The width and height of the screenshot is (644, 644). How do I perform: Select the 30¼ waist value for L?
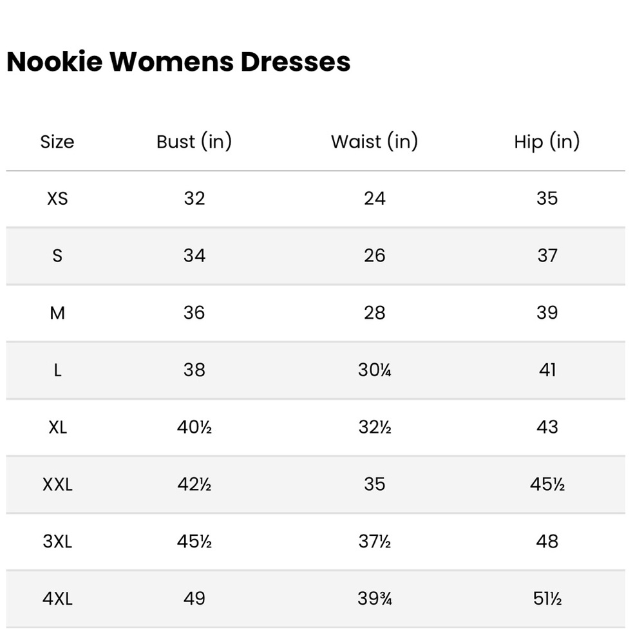click(x=375, y=370)
